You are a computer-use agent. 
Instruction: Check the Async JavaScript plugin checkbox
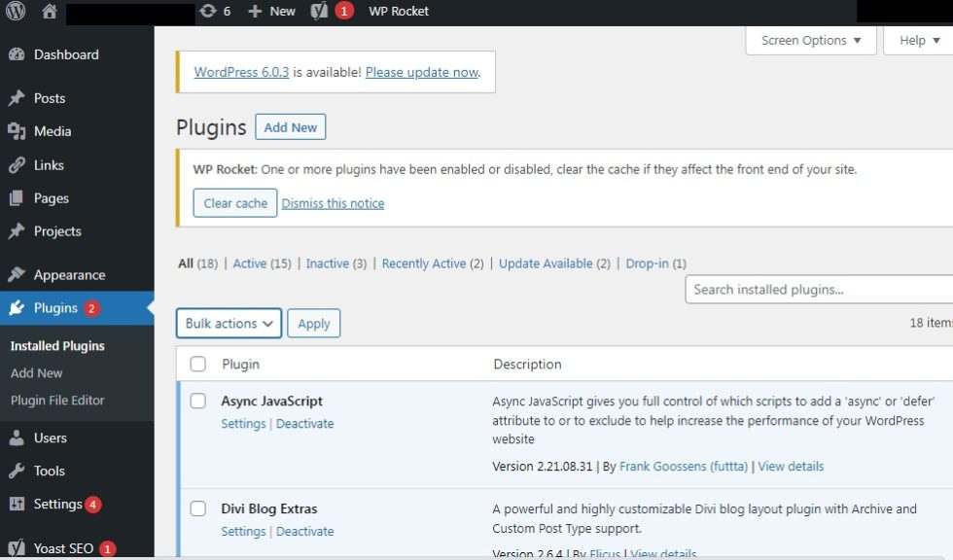point(198,401)
